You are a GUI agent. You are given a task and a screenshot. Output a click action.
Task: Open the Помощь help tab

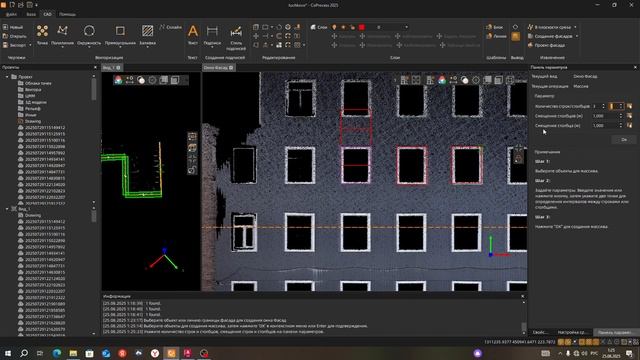click(x=67, y=14)
